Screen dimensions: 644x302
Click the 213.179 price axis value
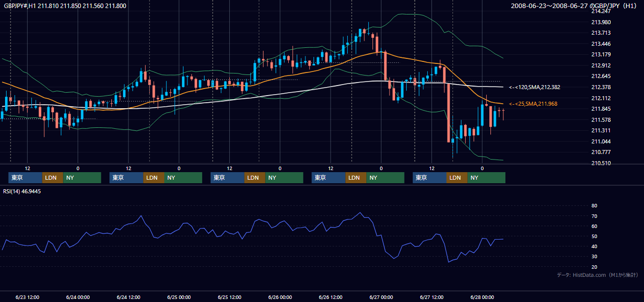coord(601,54)
